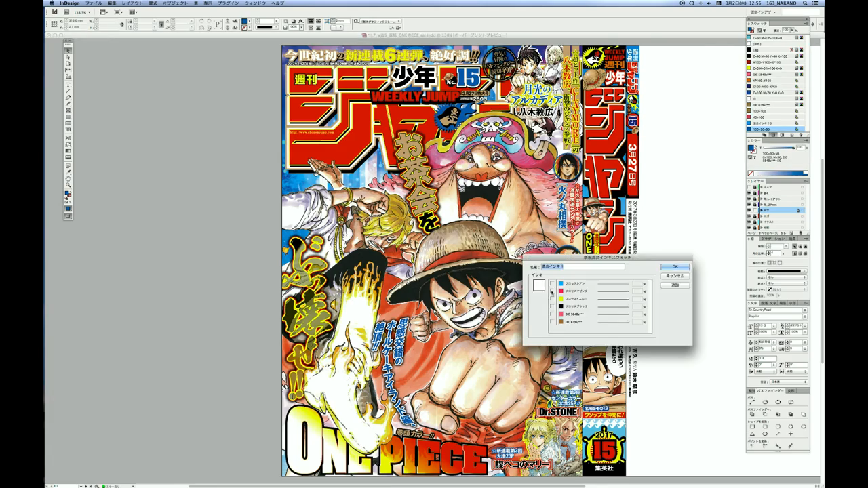Screen dimensions: 868x488
Task: Click the Apple menu icon
Action: [x=53, y=3]
